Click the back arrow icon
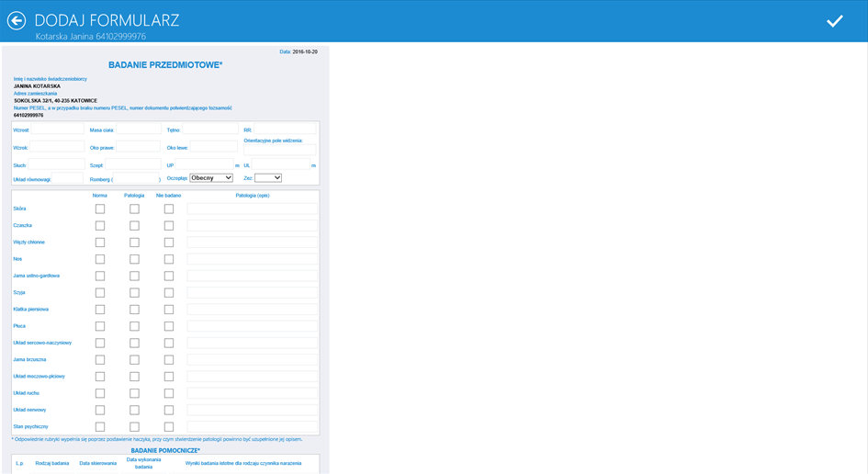 pyautogui.click(x=17, y=21)
